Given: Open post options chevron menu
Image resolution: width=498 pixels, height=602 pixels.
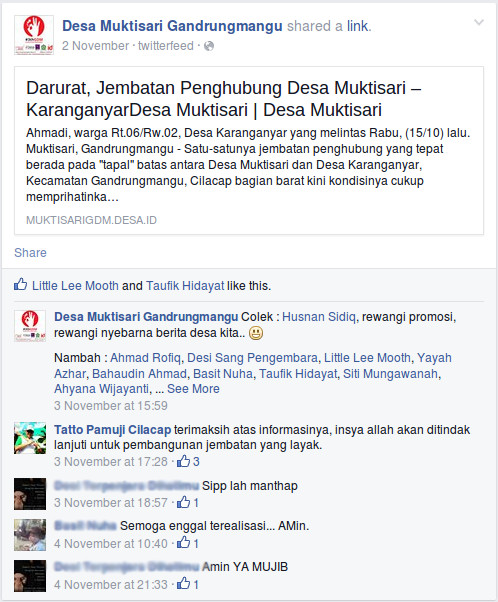Looking at the screenshot, I should pyautogui.click(x=478, y=22).
